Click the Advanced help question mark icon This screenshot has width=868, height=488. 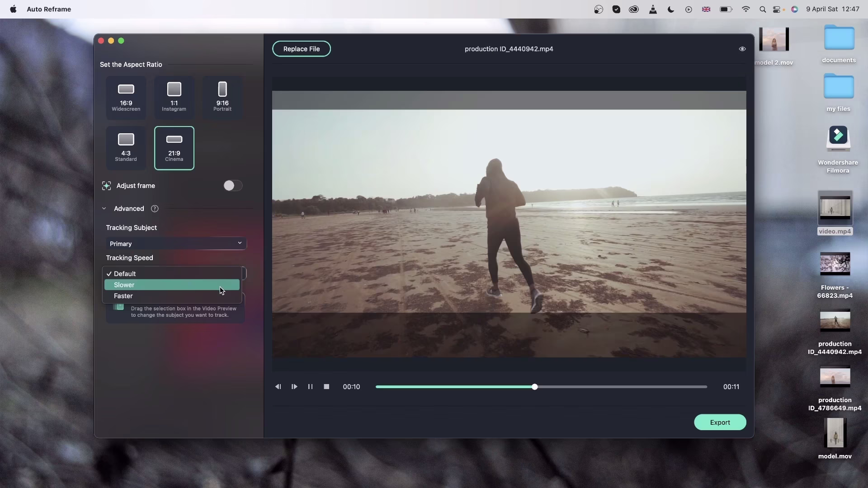click(155, 209)
